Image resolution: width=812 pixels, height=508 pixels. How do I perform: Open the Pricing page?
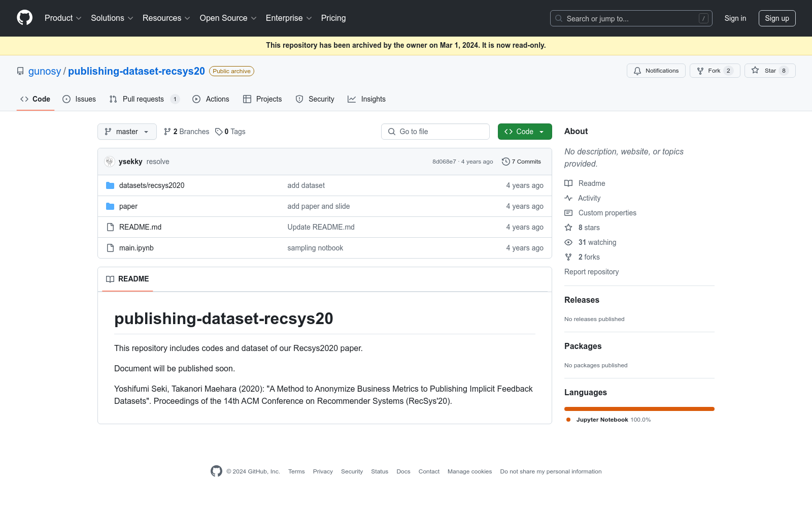(333, 18)
